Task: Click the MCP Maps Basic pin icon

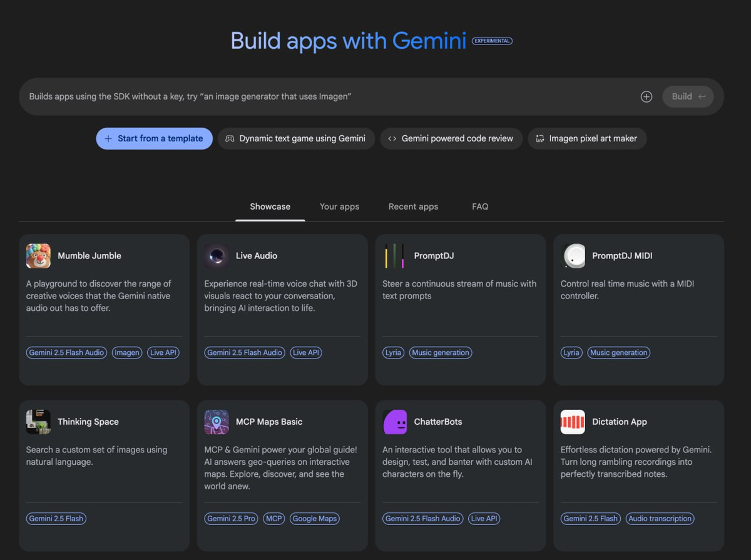Action: 217,422
